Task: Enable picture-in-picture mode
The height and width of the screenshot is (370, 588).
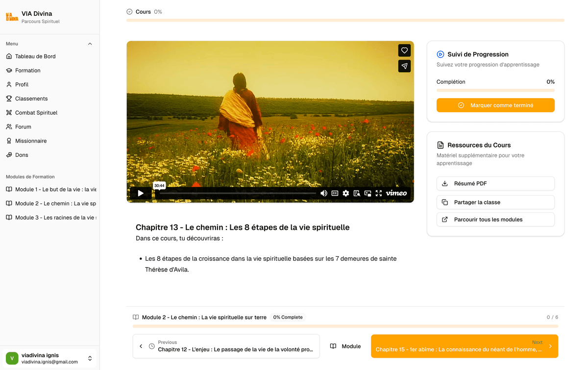Action: pyautogui.click(x=367, y=193)
